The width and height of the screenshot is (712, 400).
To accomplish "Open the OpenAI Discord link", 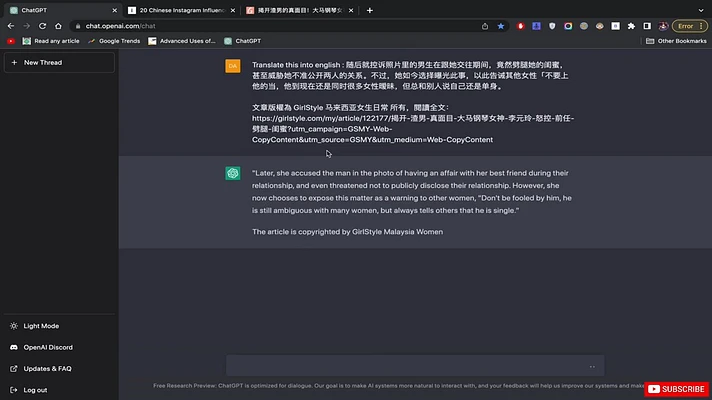I will pyautogui.click(x=59, y=347).
